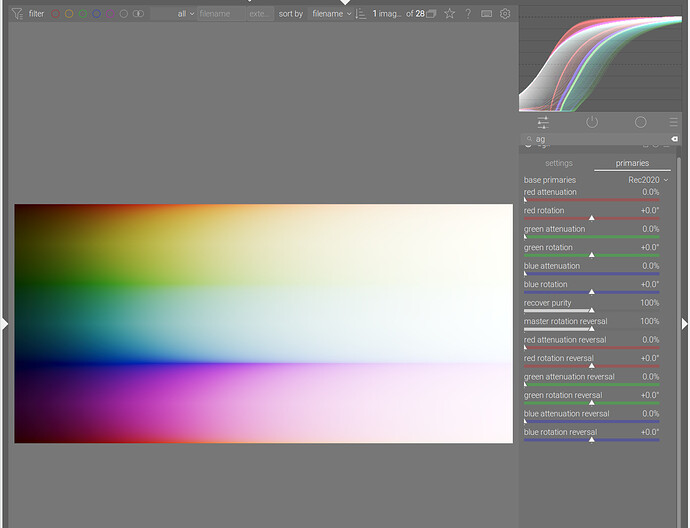Image resolution: width=690 pixels, height=528 pixels.
Task: Click the extension filter input field
Action: [x=260, y=14]
